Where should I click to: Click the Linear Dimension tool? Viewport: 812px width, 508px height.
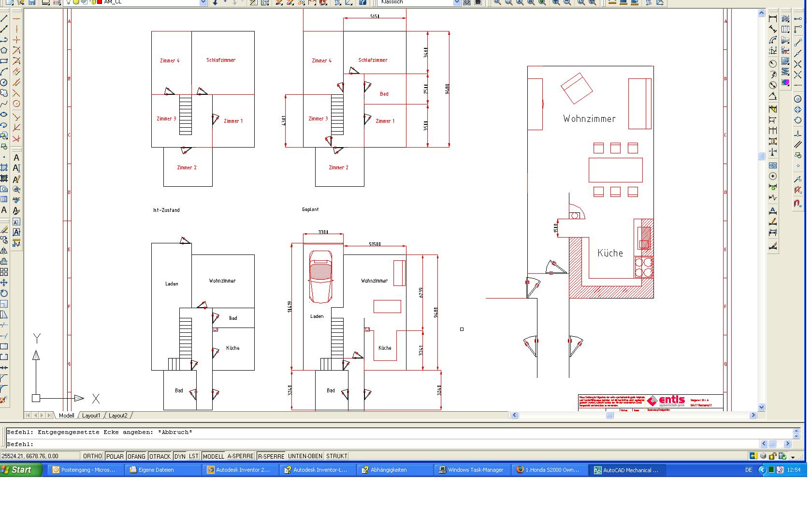coord(773,18)
